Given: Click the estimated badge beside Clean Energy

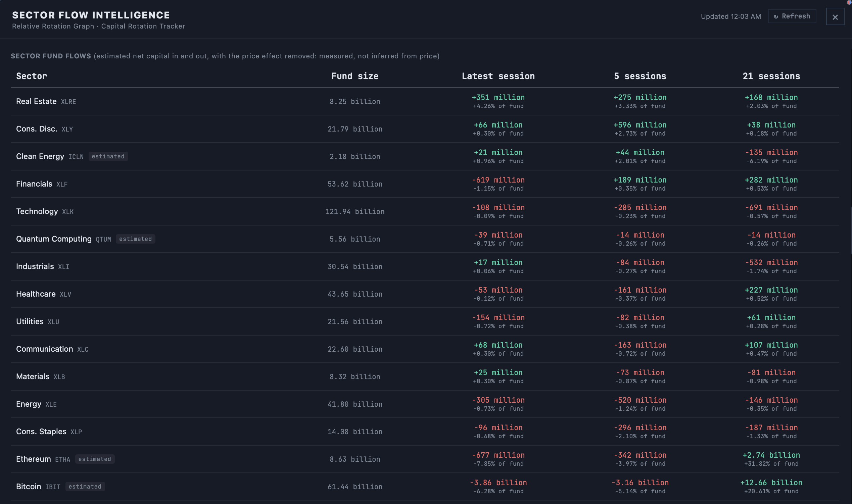Looking at the screenshot, I should point(108,157).
